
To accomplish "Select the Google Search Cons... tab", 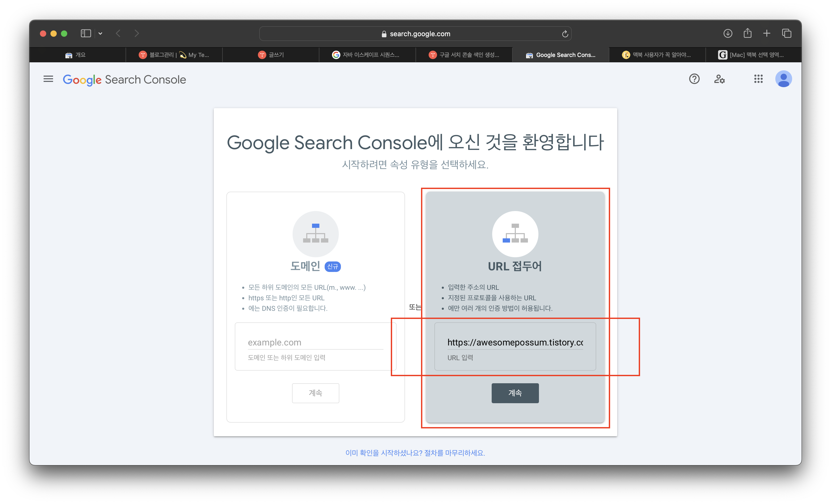I will (x=560, y=55).
